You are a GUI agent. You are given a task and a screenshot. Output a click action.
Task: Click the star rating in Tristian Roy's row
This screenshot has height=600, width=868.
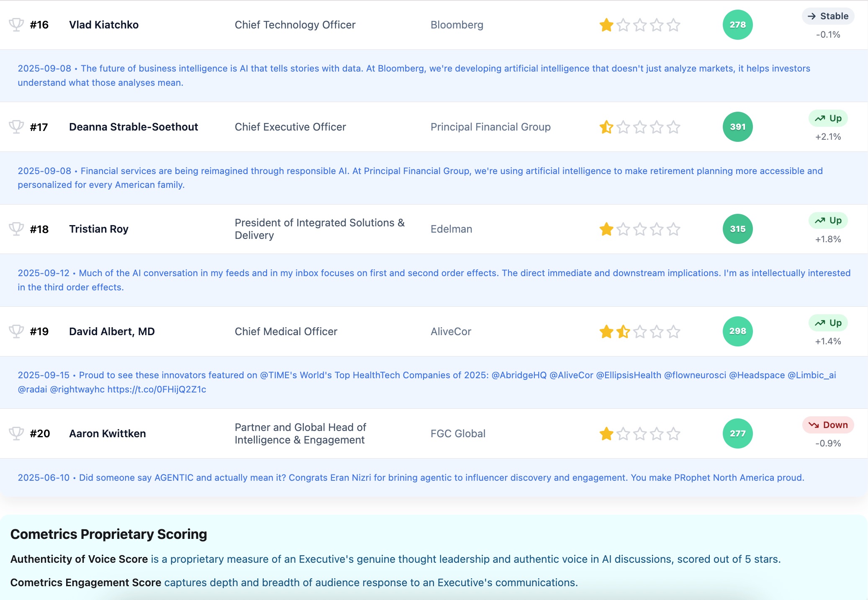coord(639,229)
